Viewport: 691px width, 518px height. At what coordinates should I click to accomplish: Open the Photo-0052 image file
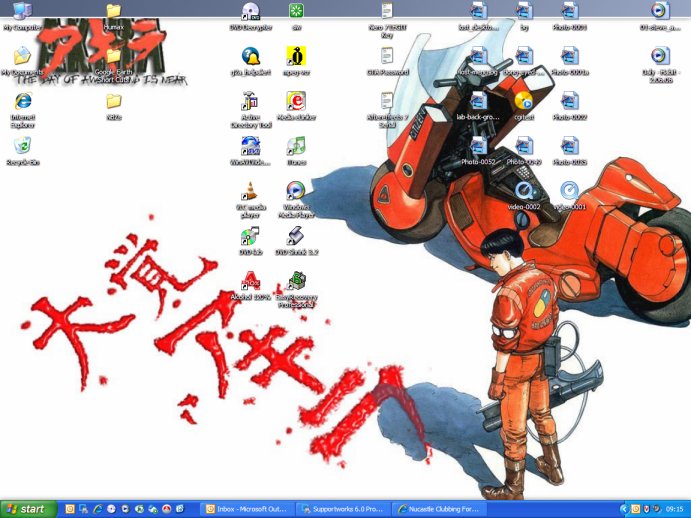tap(479, 146)
